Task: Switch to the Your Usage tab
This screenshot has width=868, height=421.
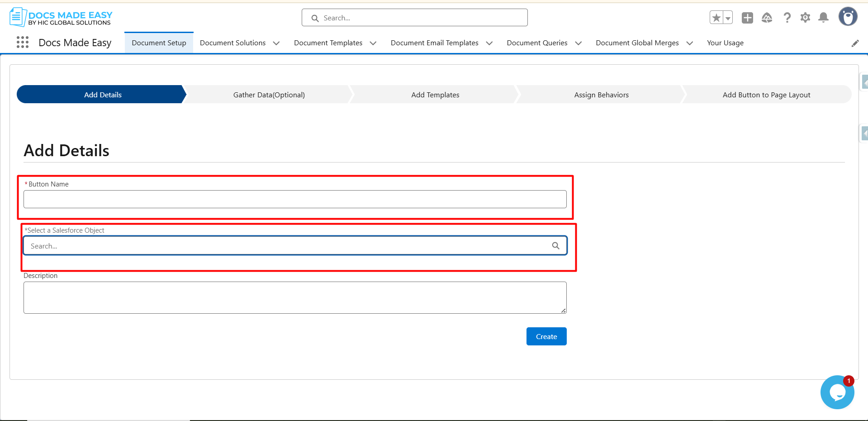Action: point(725,43)
